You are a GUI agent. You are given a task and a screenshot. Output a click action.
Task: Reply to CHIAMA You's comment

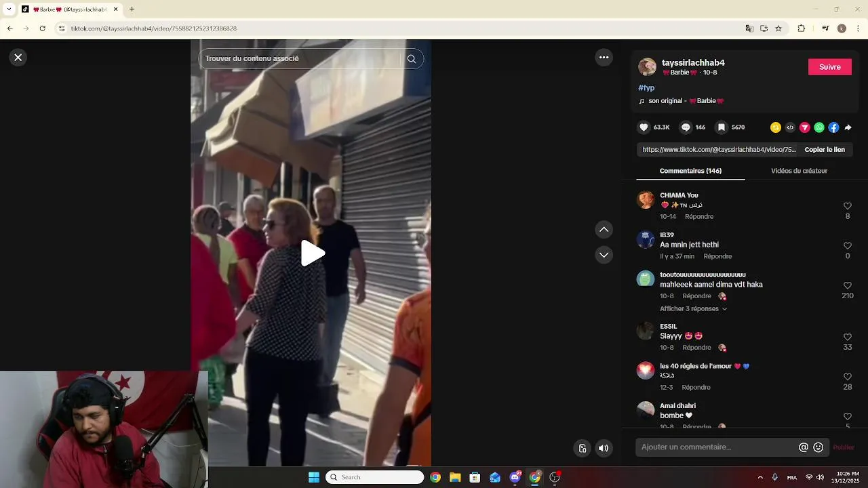[699, 217]
